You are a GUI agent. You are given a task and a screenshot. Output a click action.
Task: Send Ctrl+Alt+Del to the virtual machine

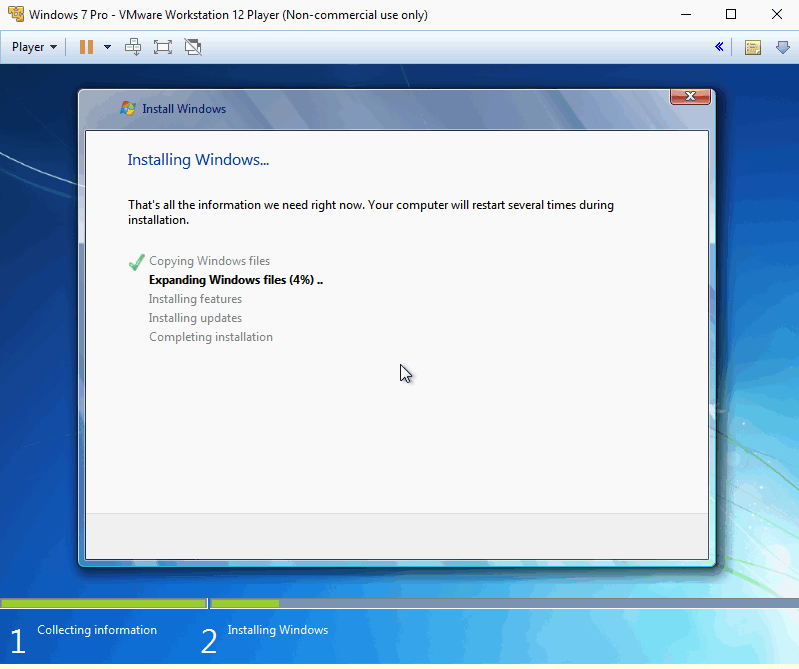[133, 47]
